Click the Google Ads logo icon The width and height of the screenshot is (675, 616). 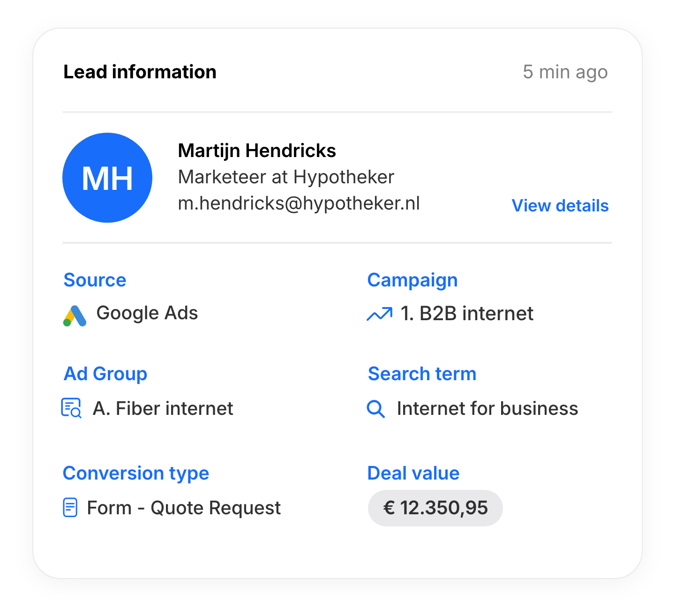(75, 316)
